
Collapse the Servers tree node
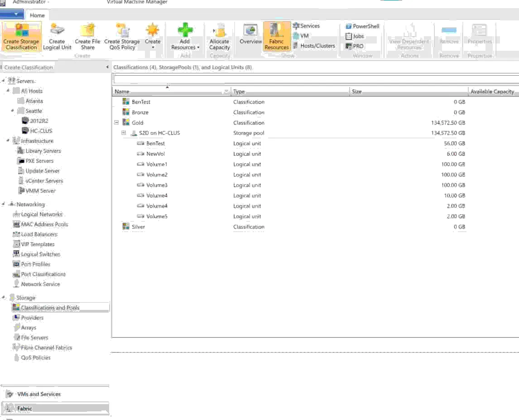pos(3,81)
